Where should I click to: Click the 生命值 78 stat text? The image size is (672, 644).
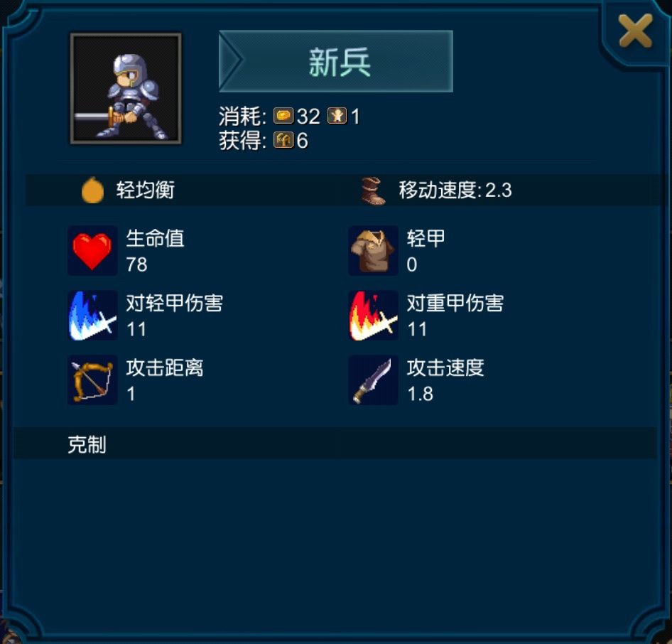point(155,251)
